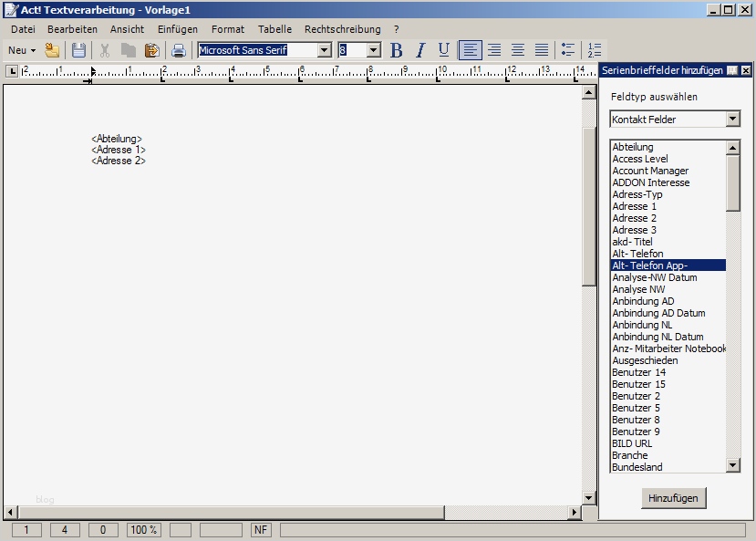Click the tab-stop type selector on ruler

coord(12,72)
